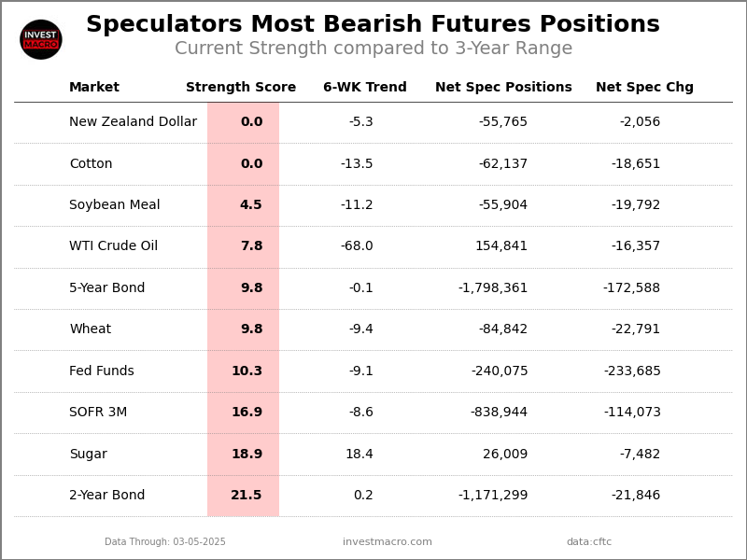
Task: Select the Soybean Meal row label
Action: pos(115,205)
